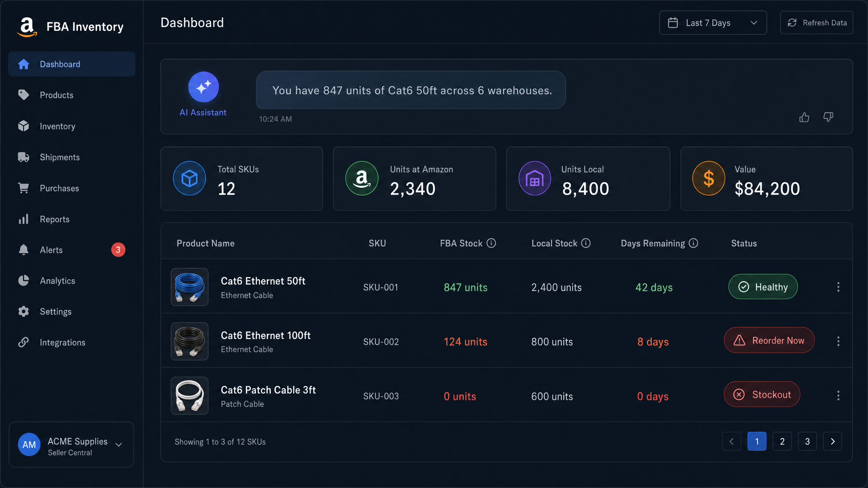Select page 2 in pagination
The width and height of the screenshot is (868, 488).
click(782, 441)
